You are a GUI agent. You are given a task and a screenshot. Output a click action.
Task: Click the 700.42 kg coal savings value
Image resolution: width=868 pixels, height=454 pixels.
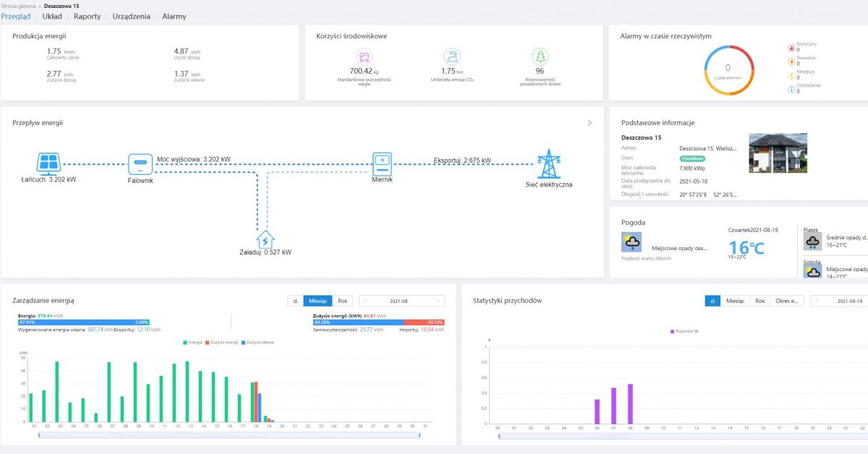(364, 71)
